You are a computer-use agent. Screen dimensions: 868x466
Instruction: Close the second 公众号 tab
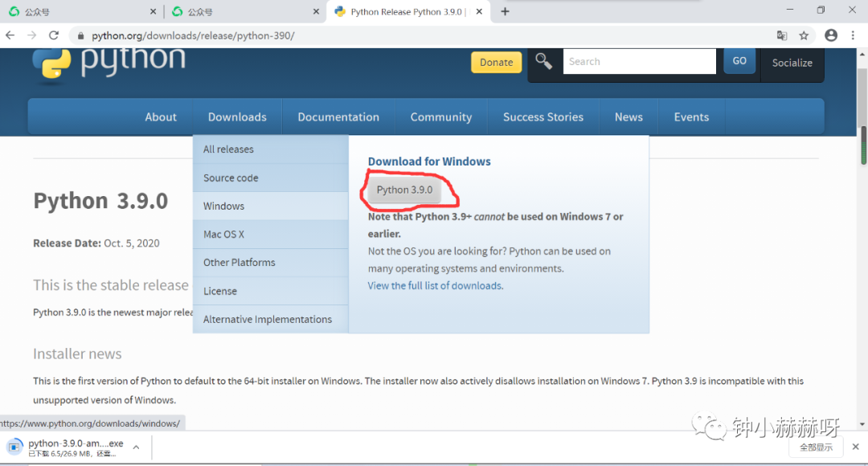tap(316, 11)
